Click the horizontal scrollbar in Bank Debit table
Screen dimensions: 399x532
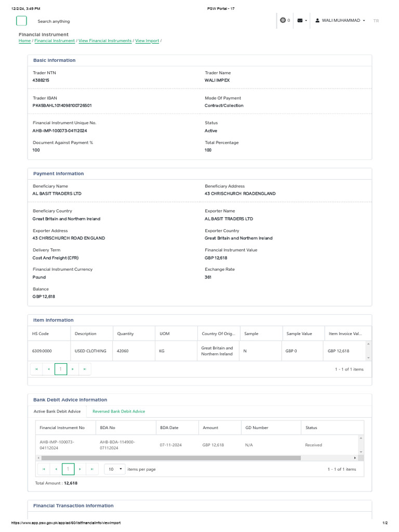pos(168,458)
